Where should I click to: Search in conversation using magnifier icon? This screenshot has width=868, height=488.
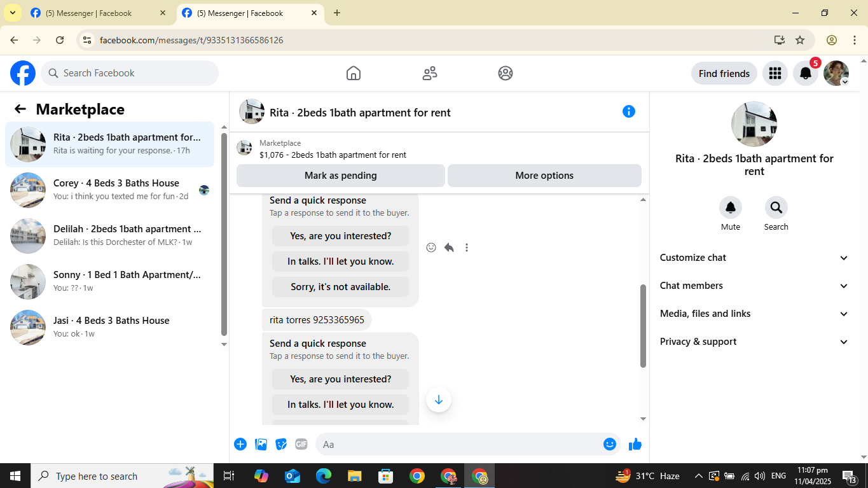pyautogui.click(x=776, y=207)
